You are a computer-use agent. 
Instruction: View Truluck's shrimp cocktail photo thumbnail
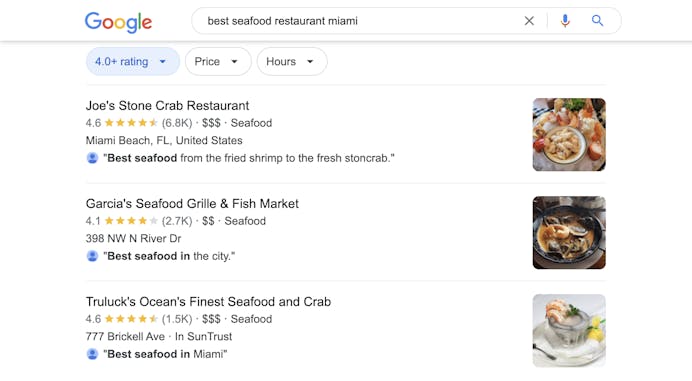569,331
